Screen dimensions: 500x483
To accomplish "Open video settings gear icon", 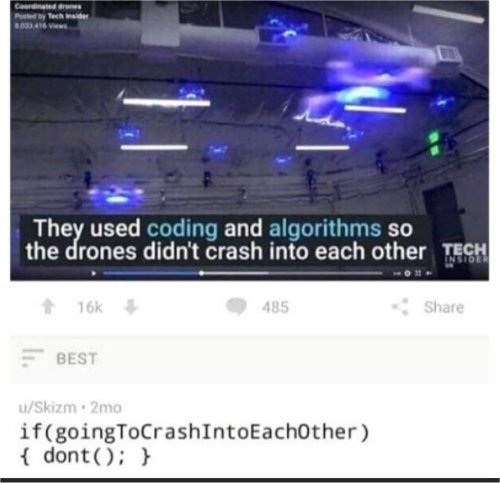I will coord(407,273).
